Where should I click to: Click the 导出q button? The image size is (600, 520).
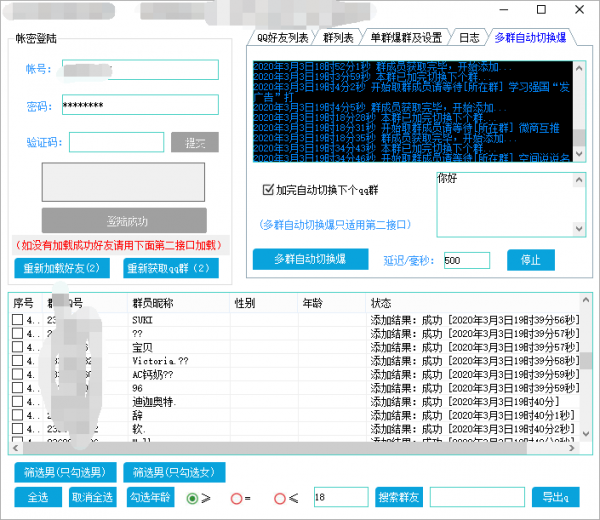point(556,497)
